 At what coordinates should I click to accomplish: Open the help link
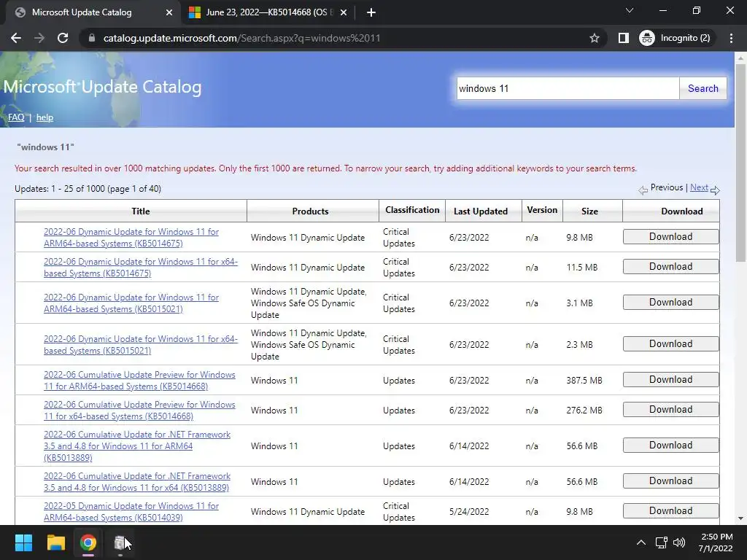point(44,117)
